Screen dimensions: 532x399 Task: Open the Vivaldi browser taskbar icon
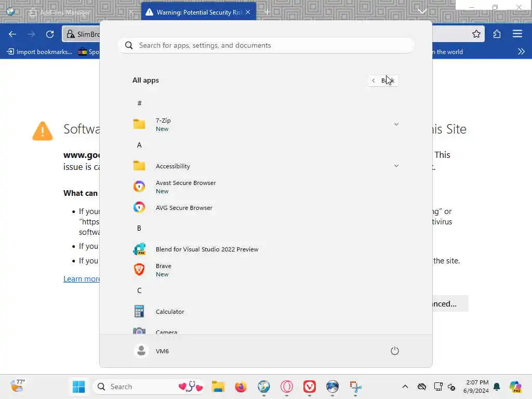[x=310, y=387]
